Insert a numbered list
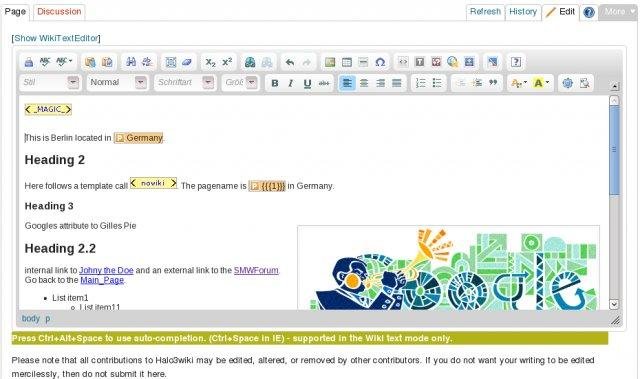The image size is (640, 379). point(420,83)
